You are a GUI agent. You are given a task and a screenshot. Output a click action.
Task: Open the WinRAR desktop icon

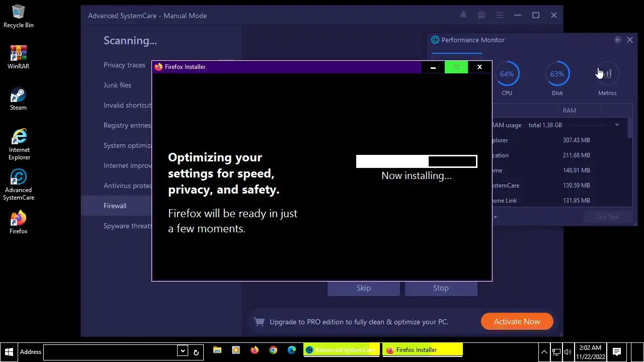19,57
